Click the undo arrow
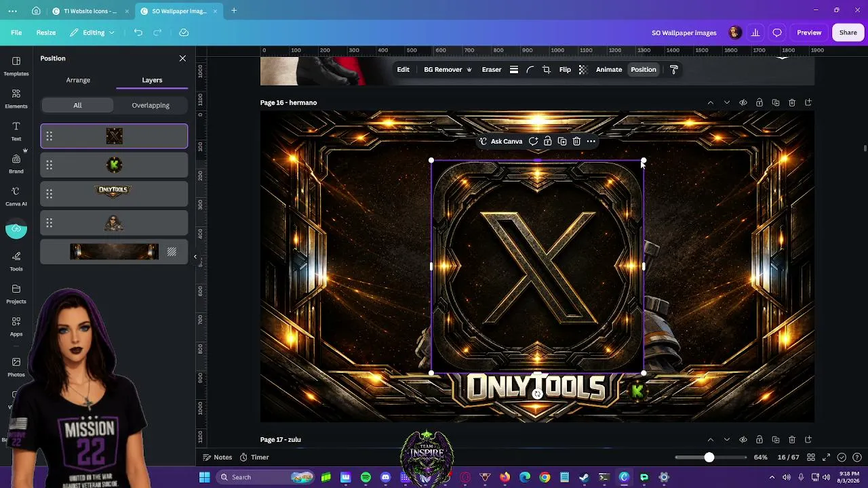 [x=138, y=33]
